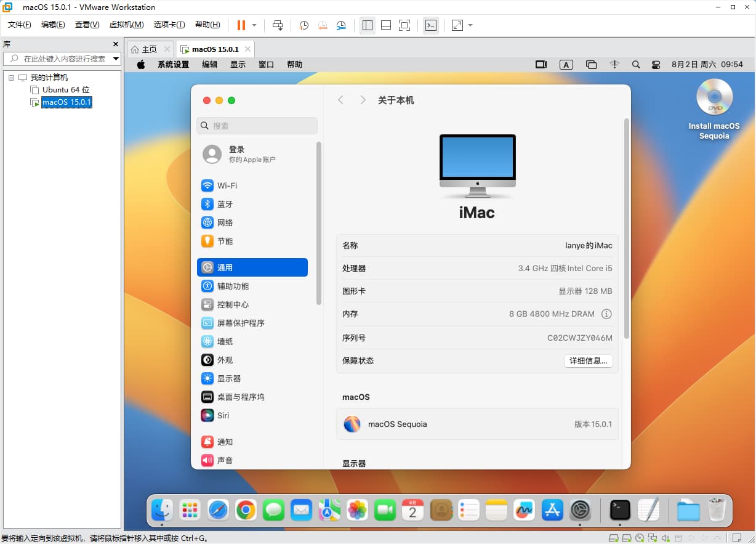Click the 详细信息... button
Screen dimensions: 756x544
pos(589,361)
